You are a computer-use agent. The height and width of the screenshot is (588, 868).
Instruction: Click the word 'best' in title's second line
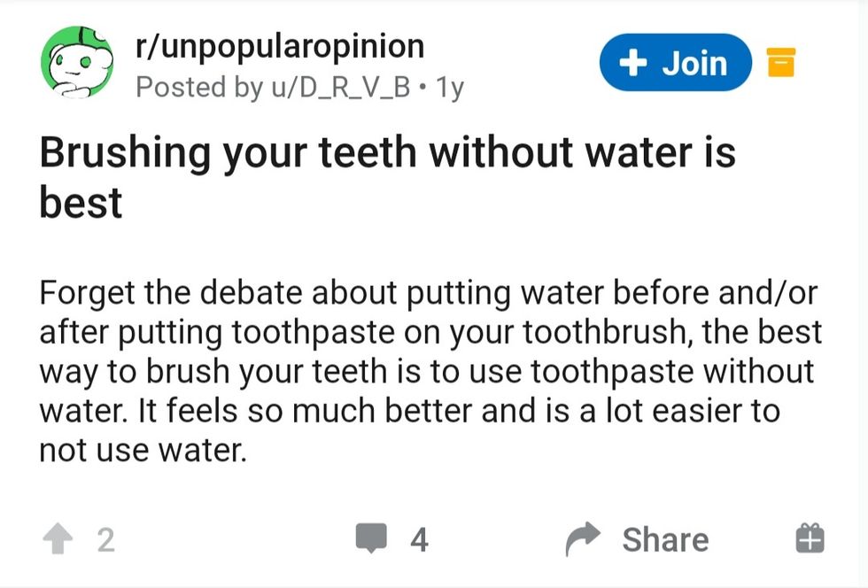81,203
